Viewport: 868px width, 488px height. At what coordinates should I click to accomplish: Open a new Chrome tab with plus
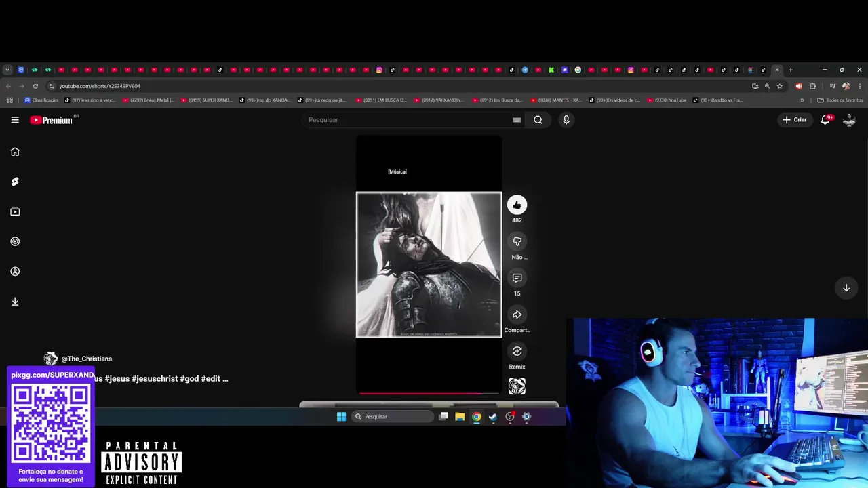pos(790,70)
